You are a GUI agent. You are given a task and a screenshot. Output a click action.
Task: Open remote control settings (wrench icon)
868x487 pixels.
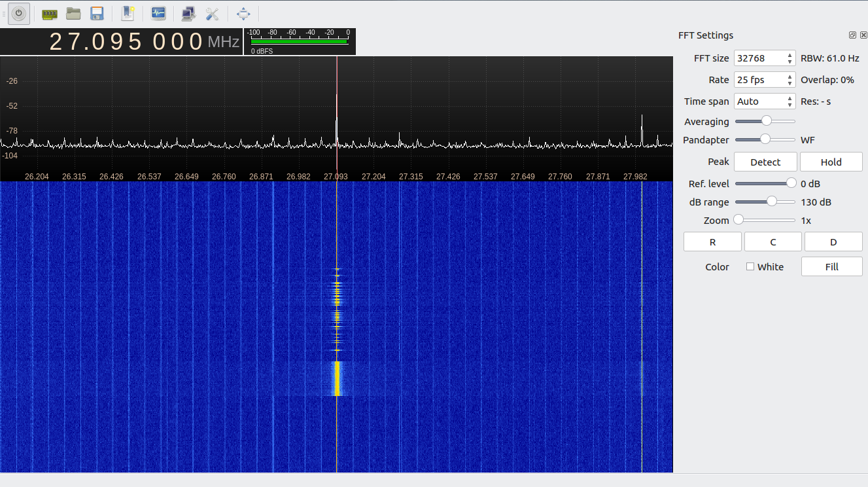tap(212, 14)
